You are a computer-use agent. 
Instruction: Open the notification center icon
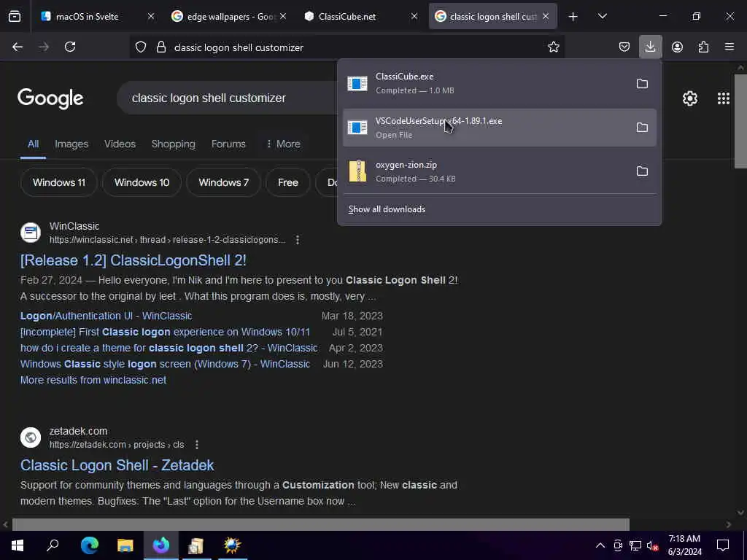tap(723, 545)
